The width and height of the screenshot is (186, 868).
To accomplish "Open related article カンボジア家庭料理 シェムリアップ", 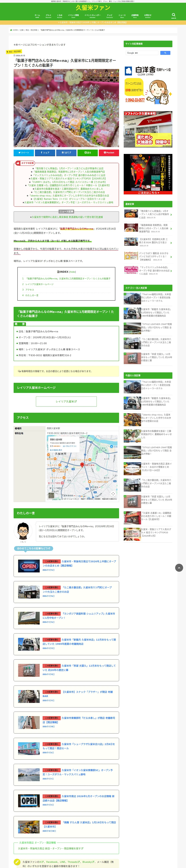I will coord(66,618).
